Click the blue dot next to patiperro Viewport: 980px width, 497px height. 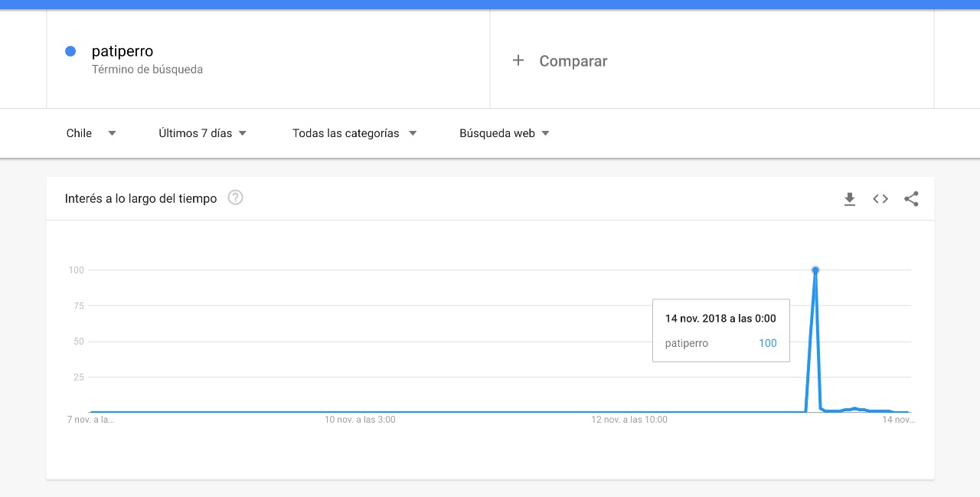tap(70, 51)
